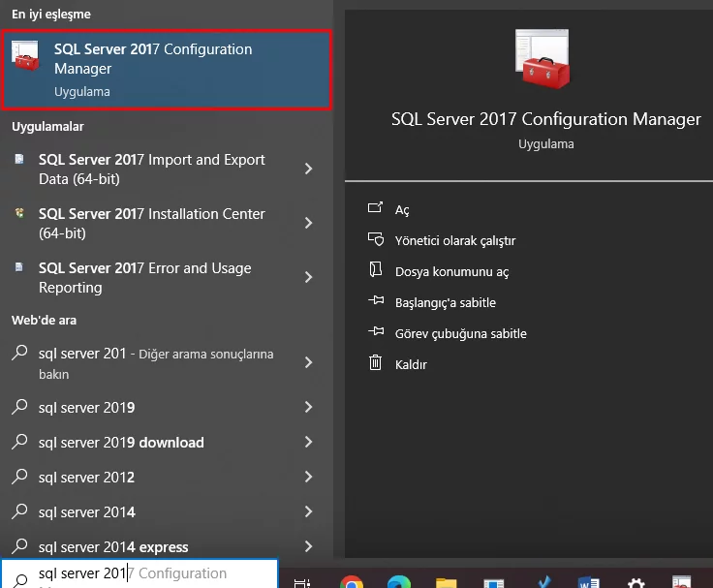
Task: Expand the sql server 2019 suggestion arrow
Action: pyautogui.click(x=309, y=407)
